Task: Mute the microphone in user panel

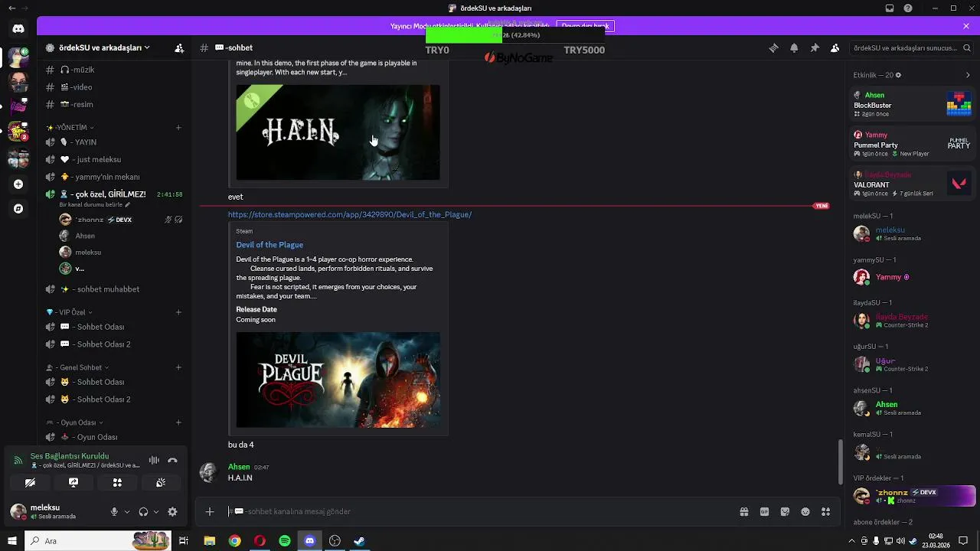Action: 114,512
